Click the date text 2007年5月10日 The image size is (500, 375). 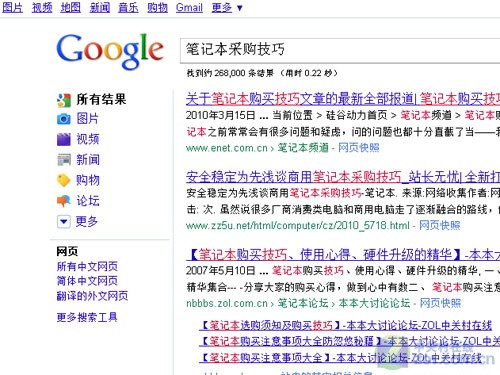(x=221, y=271)
